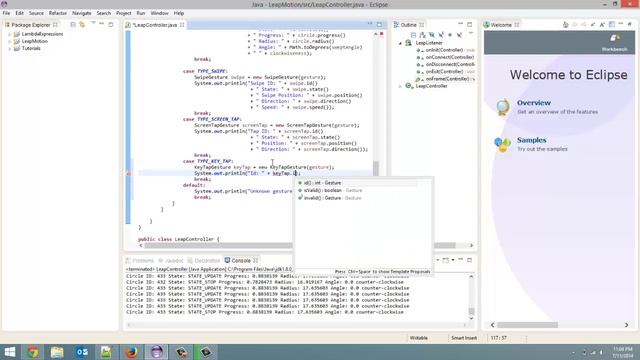Viewport: 640px width, 360px height.
Task: Open the Edit menu
Action: tap(20, 13)
